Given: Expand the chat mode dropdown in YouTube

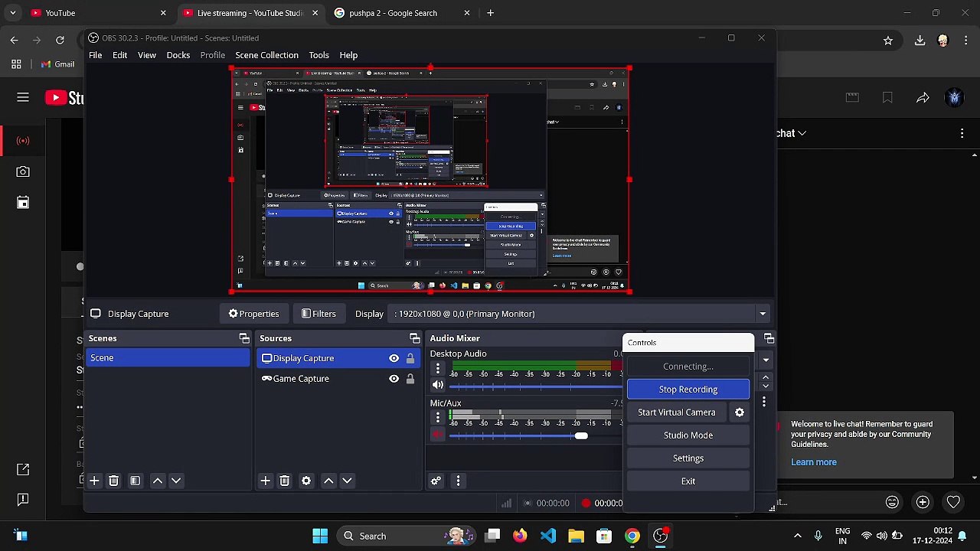Looking at the screenshot, I should (802, 133).
